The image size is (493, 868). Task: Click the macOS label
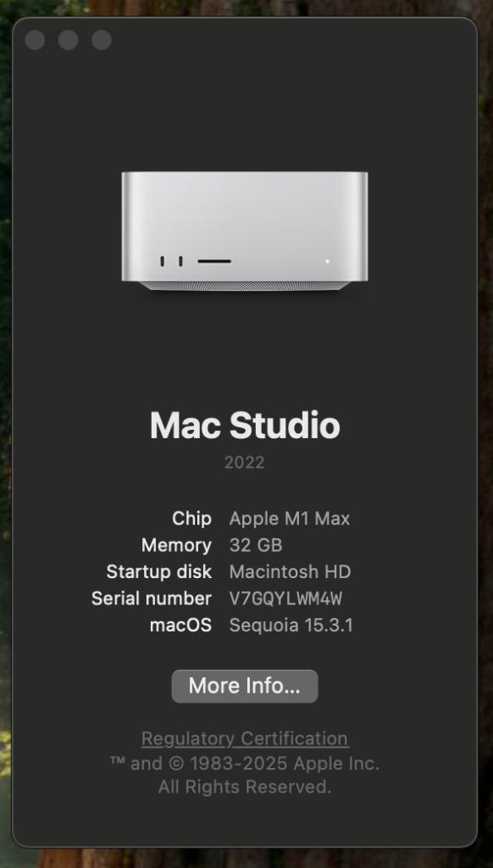coord(180,625)
